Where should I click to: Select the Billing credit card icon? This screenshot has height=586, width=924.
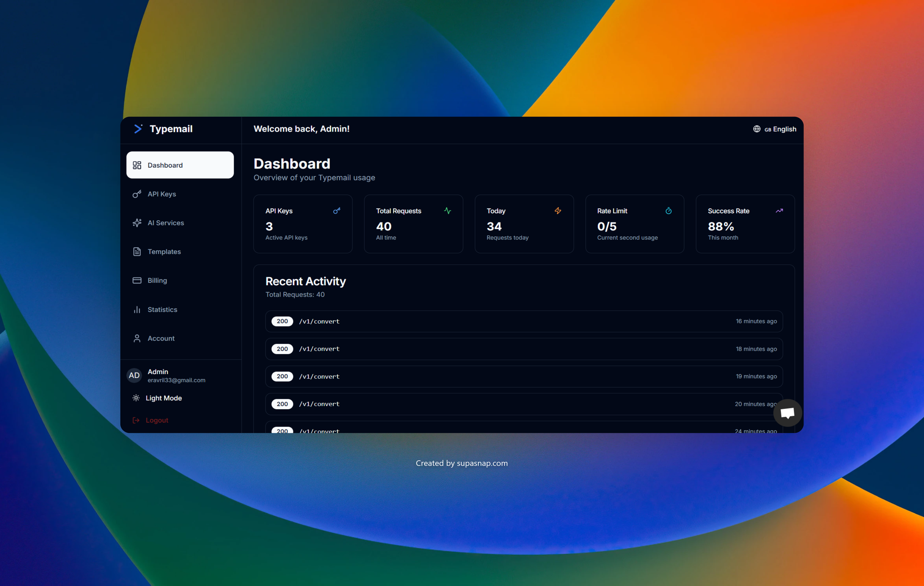coord(137,280)
